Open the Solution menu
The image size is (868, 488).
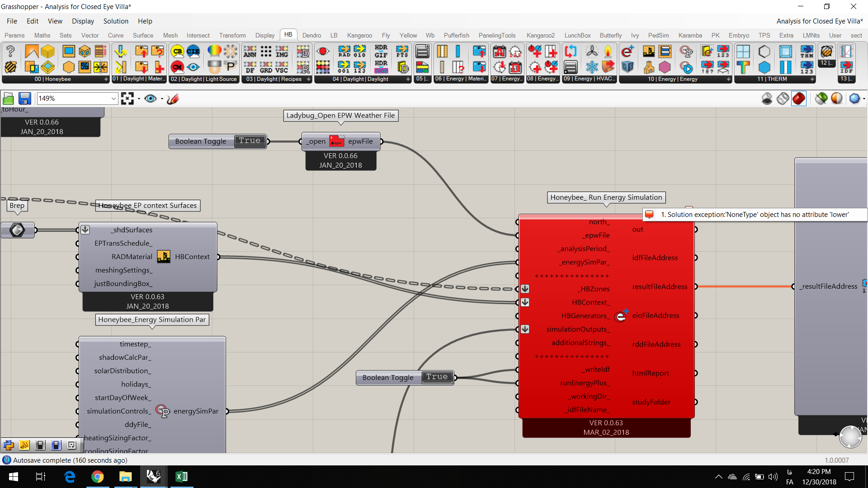click(x=116, y=21)
